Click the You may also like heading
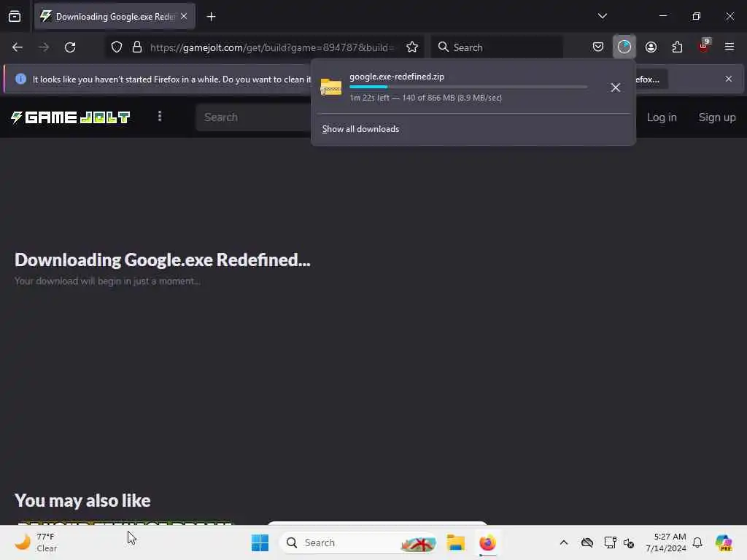Image resolution: width=747 pixels, height=560 pixels. tap(82, 500)
